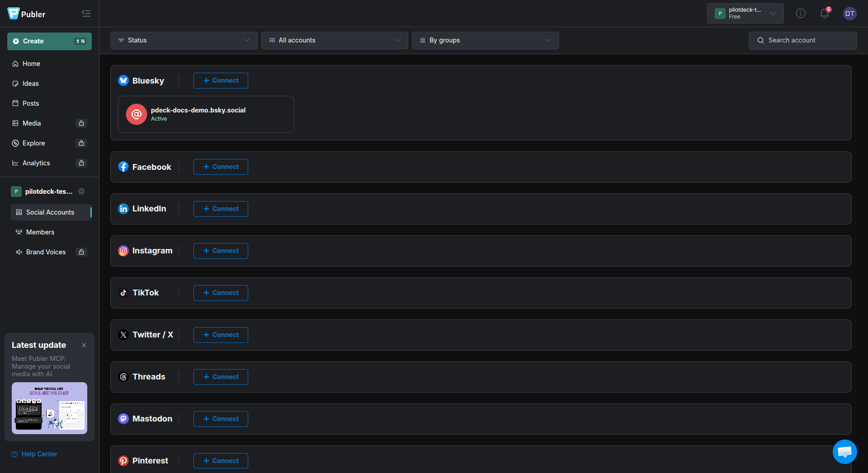This screenshot has width=868, height=473.
Task: Connect a LinkedIn account
Action: click(221, 209)
